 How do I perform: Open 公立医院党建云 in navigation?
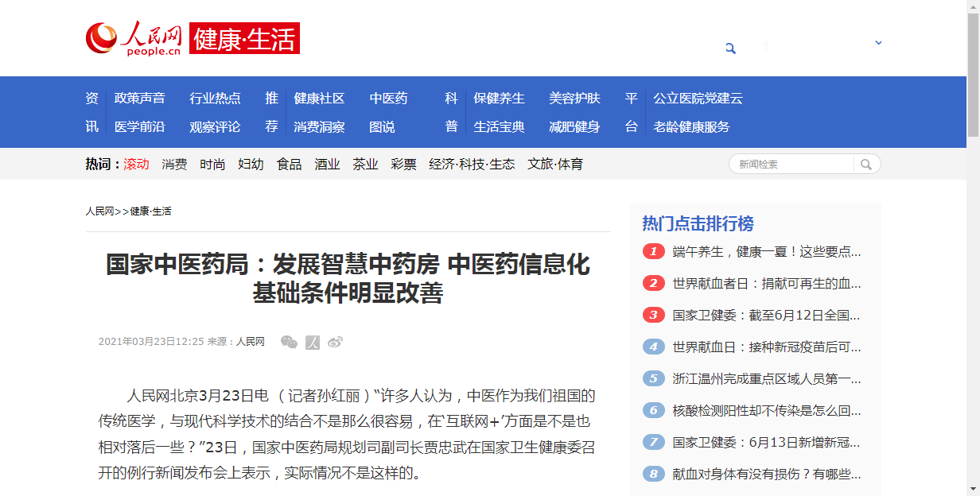click(x=698, y=99)
